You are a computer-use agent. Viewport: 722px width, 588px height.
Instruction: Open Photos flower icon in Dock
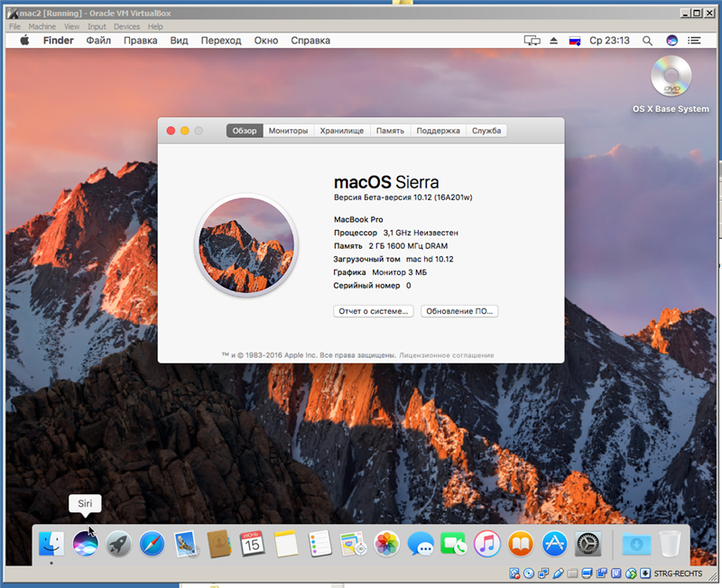pyautogui.click(x=387, y=544)
